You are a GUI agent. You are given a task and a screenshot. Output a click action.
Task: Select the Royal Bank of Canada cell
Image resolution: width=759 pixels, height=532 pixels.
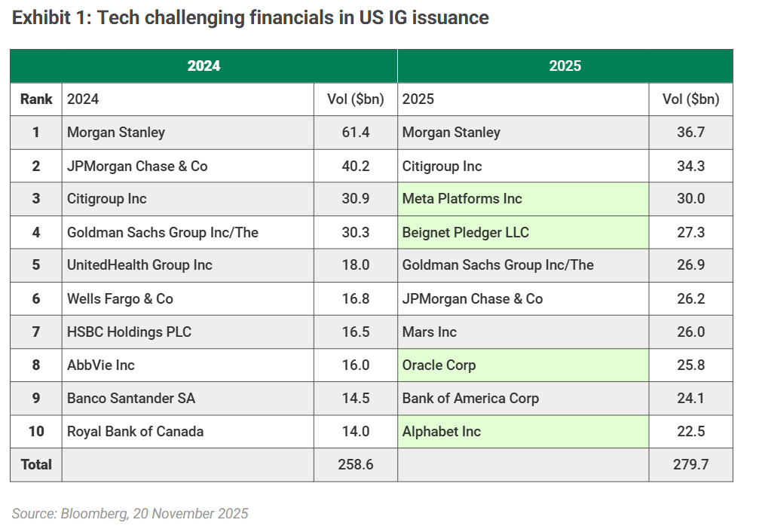136,432
